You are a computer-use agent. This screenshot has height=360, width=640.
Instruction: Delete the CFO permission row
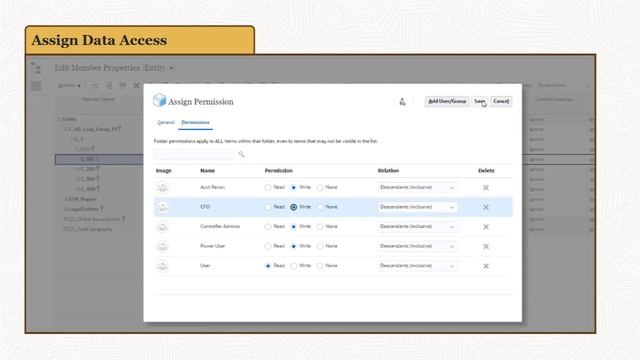(x=486, y=207)
